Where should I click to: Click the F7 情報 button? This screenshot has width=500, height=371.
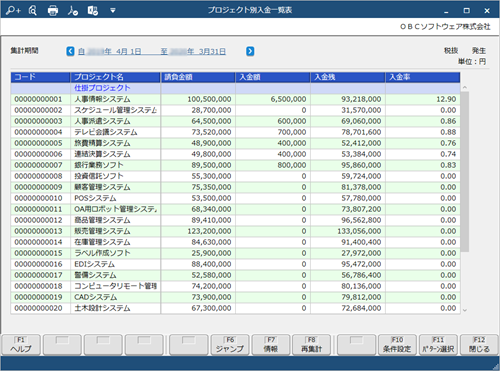coord(271,345)
